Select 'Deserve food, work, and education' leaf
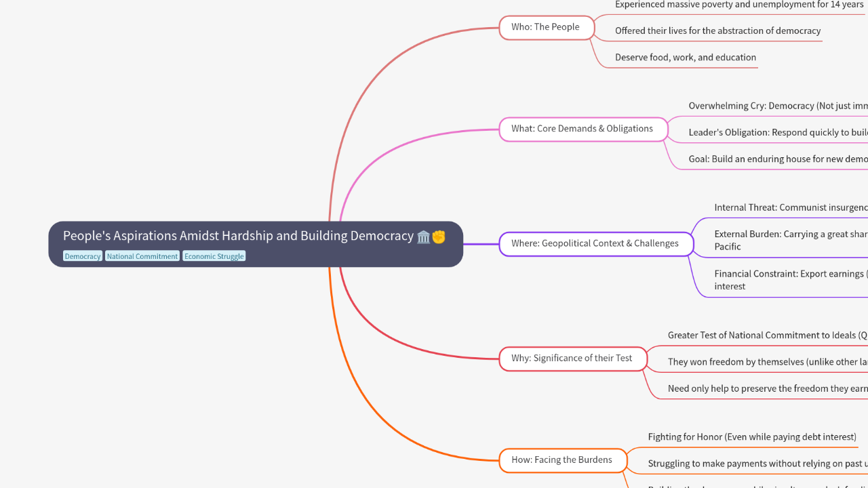 (x=685, y=58)
